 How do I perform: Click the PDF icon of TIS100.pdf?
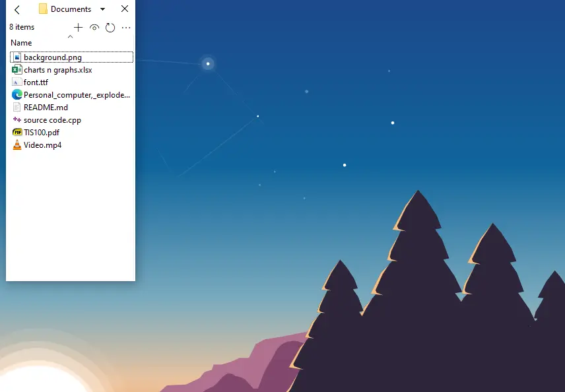tap(17, 132)
